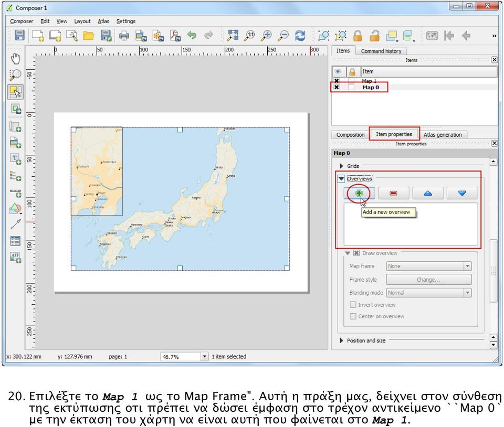Add a new overview with plus button
504x427 pixels.
click(x=359, y=193)
